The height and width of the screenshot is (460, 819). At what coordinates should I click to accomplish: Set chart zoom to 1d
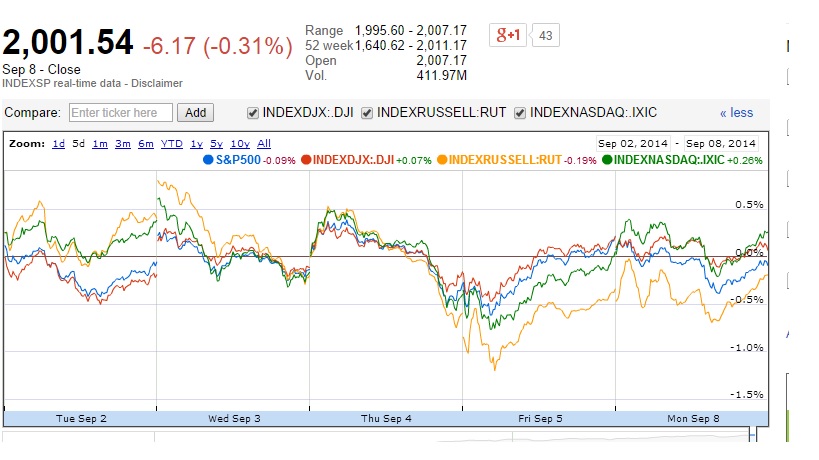click(x=58, y=144)
